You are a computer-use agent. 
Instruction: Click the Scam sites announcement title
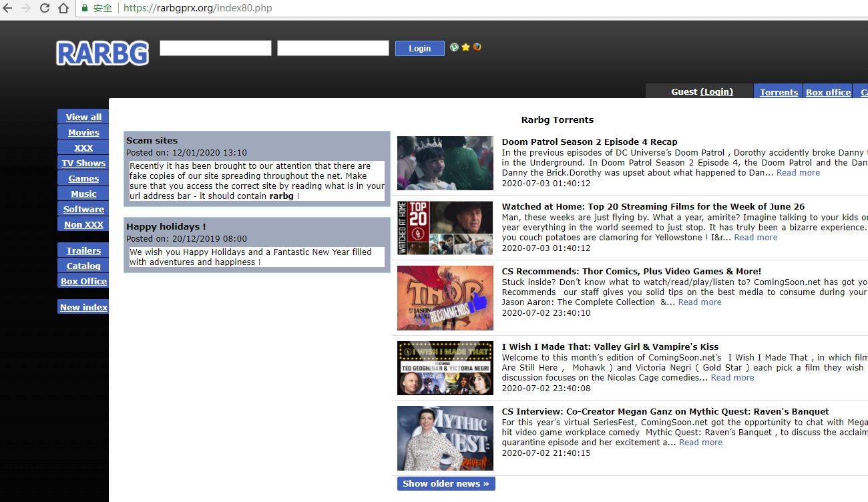pos(152,140)
